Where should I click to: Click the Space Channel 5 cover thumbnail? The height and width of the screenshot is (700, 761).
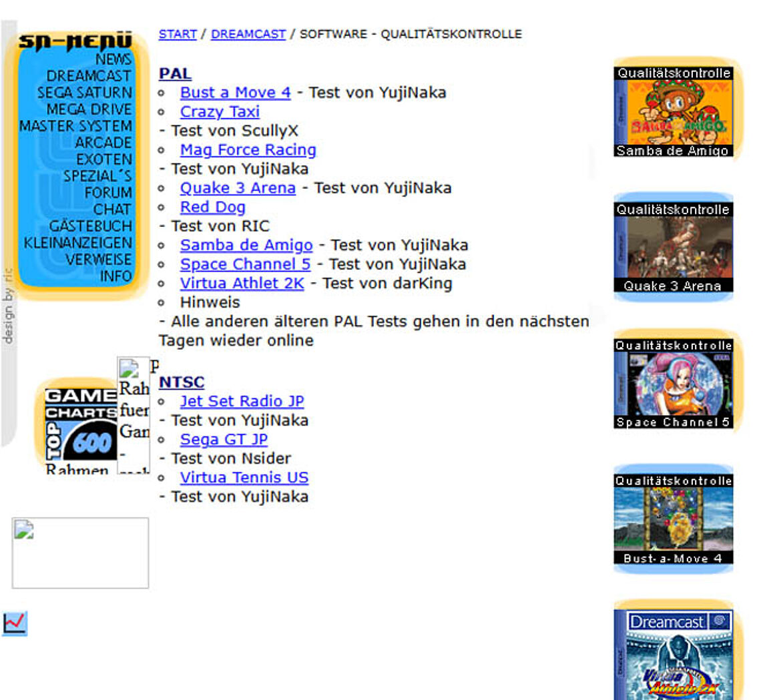[x=674, y=384]
